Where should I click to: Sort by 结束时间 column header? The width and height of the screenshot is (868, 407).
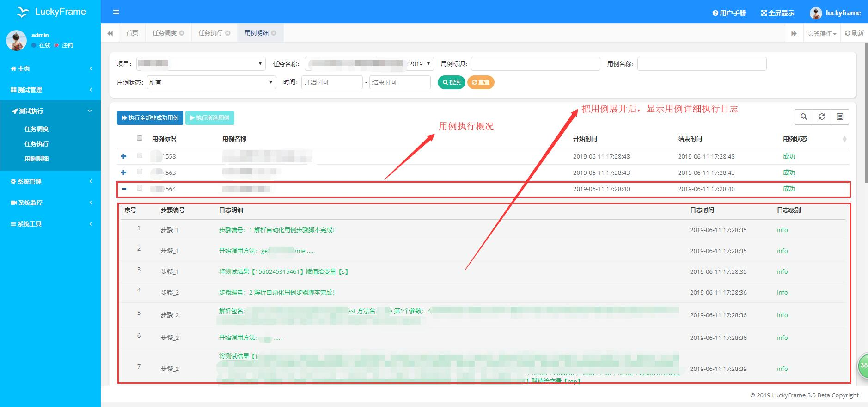click(690, 139)
